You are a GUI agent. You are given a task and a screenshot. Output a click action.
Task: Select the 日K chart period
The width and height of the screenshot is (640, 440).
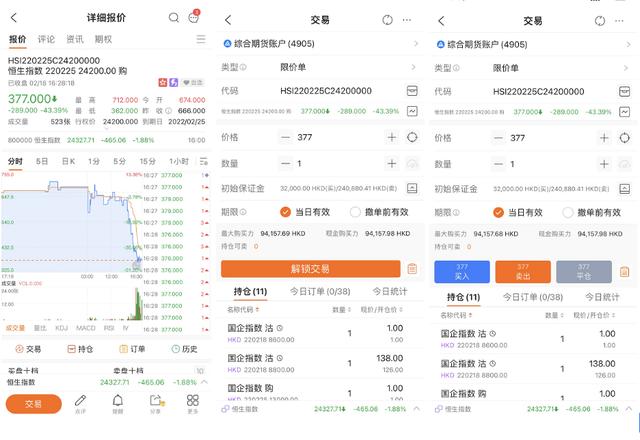pyautogui.click(x=68, y=161)
